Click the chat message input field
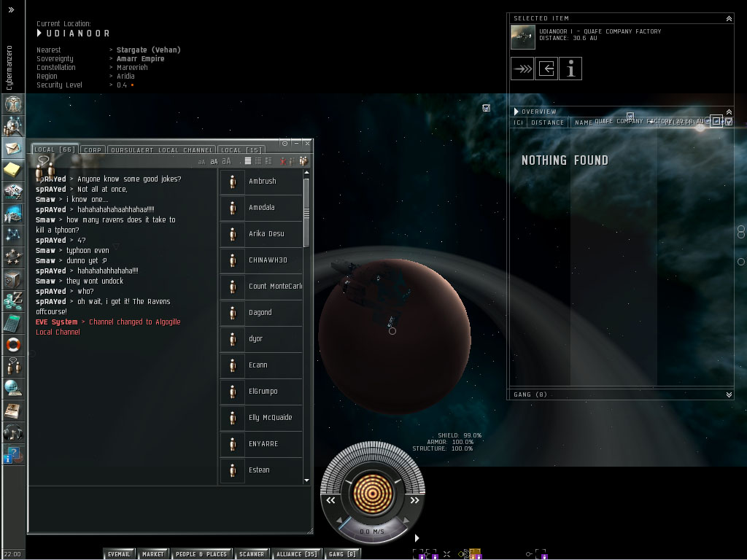 [x=170, y=508]
